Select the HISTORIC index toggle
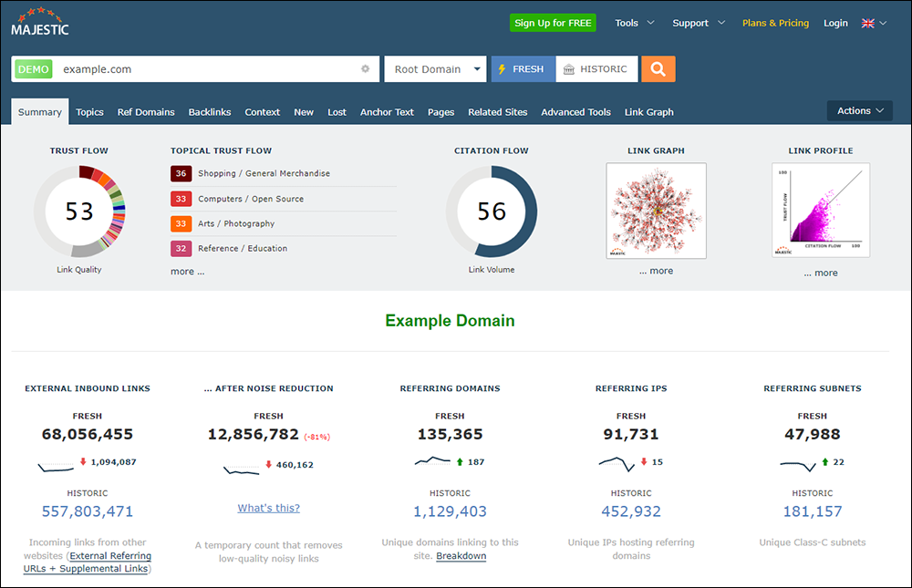 pyautogui.click(x=596, y=69)
